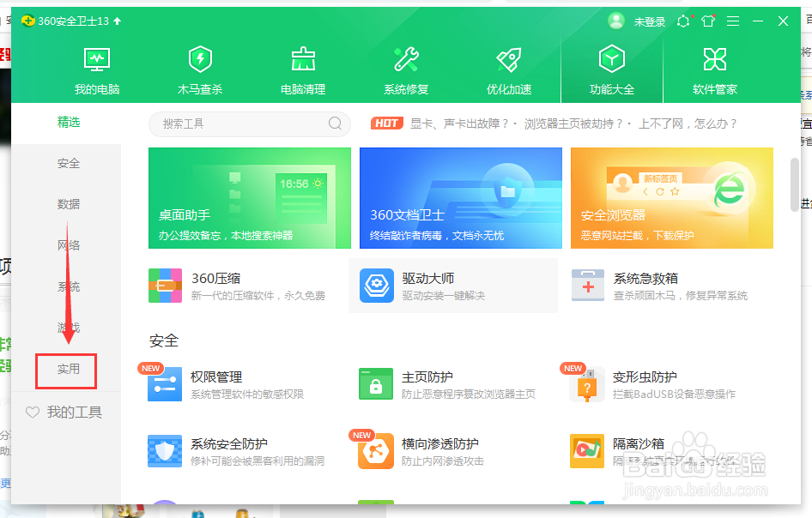
Task: Open 隔离沙箱 tool icon
Action: click(x=587, y=451)
